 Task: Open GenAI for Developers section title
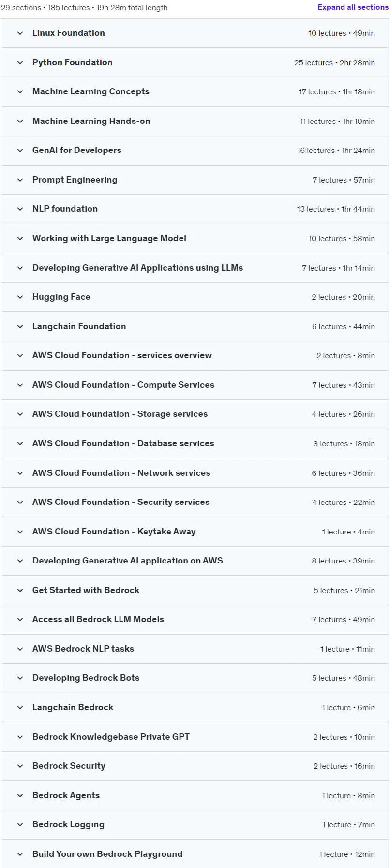click(76, 150)
